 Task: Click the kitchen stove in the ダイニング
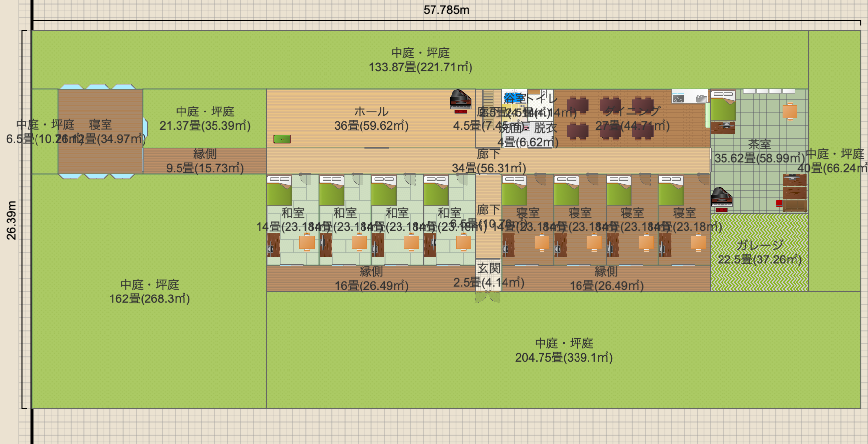678,98
